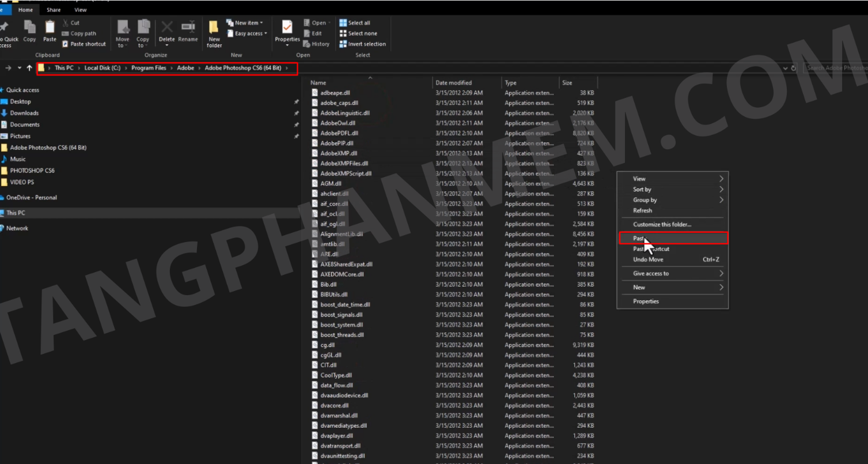Create a New folder from the ribbon
Screen dimensions: 868x464
[x=214, y=33]
